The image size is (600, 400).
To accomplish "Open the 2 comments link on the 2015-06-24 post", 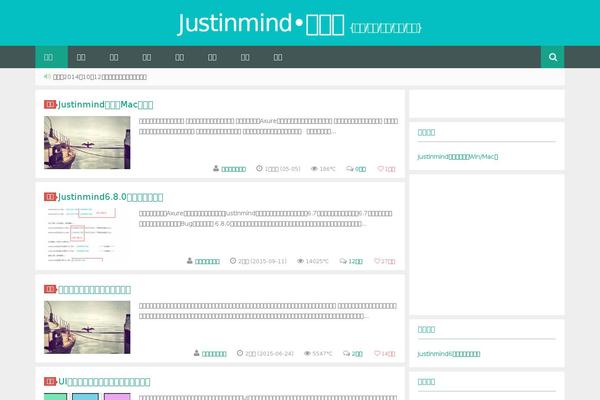I will click(x=357, y=353).
